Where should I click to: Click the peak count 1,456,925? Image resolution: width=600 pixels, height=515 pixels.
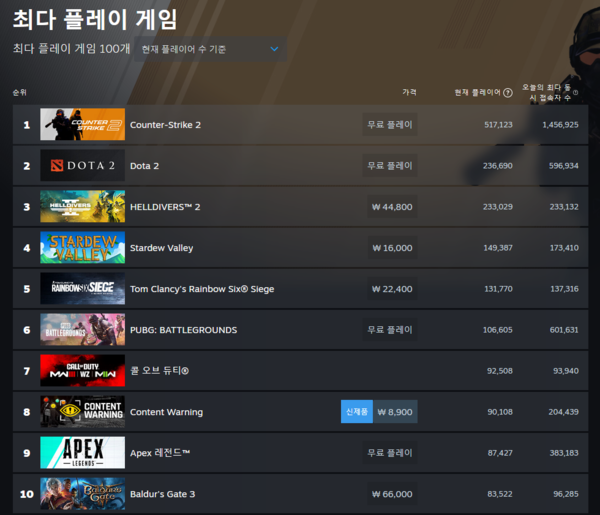[560, 125]
